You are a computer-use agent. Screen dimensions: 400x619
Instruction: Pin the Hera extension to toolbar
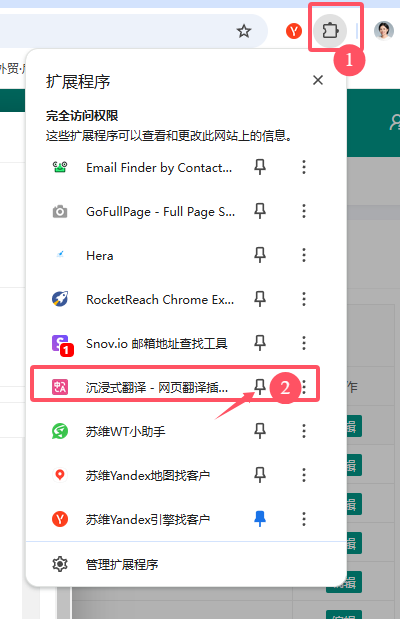259,255
